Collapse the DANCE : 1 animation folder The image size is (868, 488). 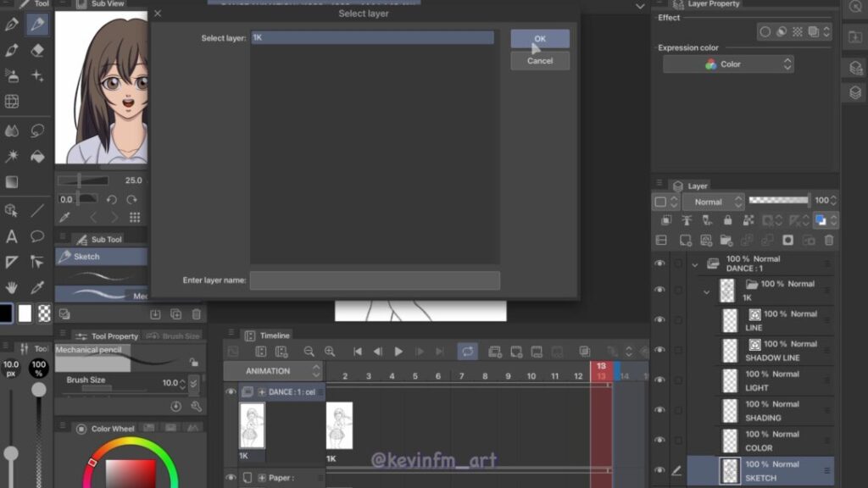pyautogui.click(x=695, y=264)
